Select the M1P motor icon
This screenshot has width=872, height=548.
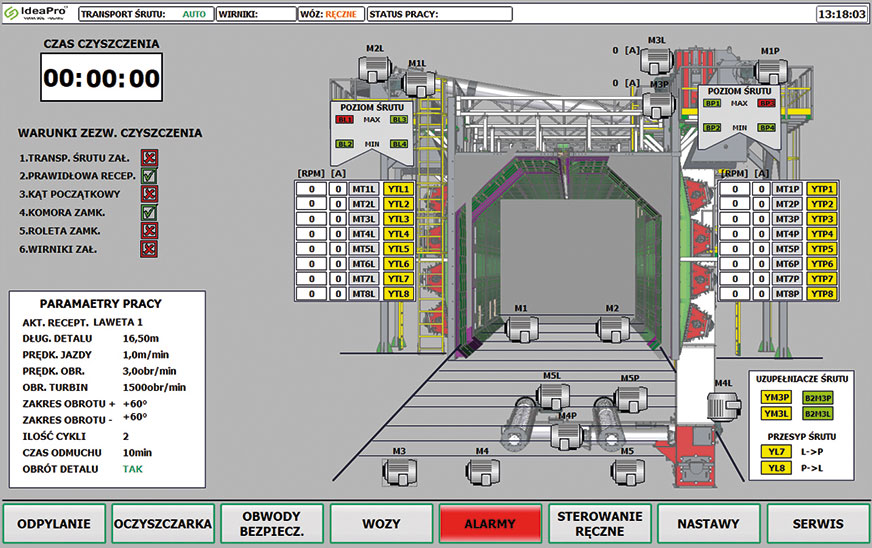tap(768, 71)
